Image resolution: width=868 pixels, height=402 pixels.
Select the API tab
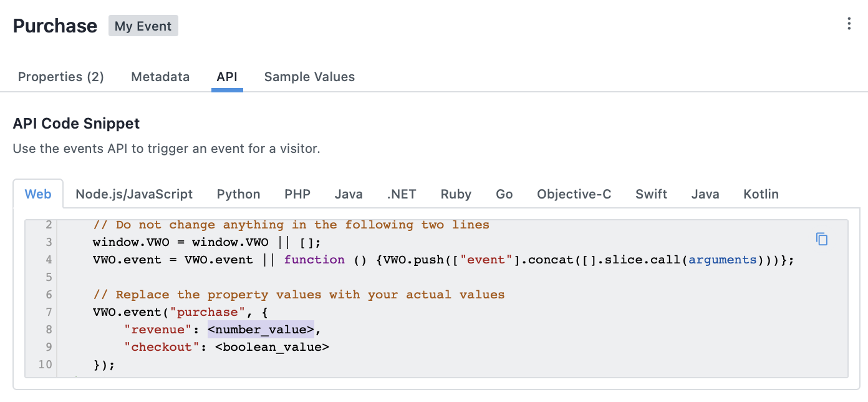(x=227, y=77)
